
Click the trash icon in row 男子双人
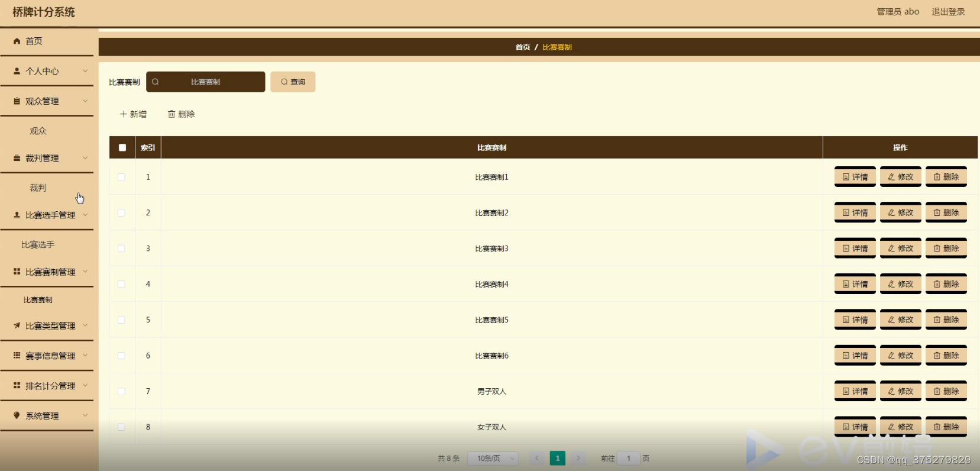tap(937, 391)
